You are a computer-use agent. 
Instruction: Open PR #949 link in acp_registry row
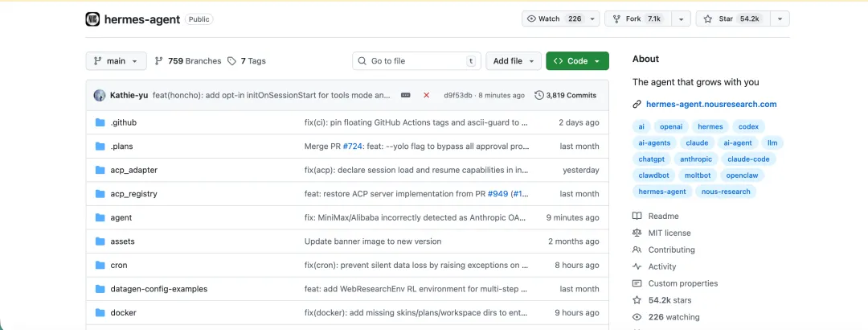497,194
